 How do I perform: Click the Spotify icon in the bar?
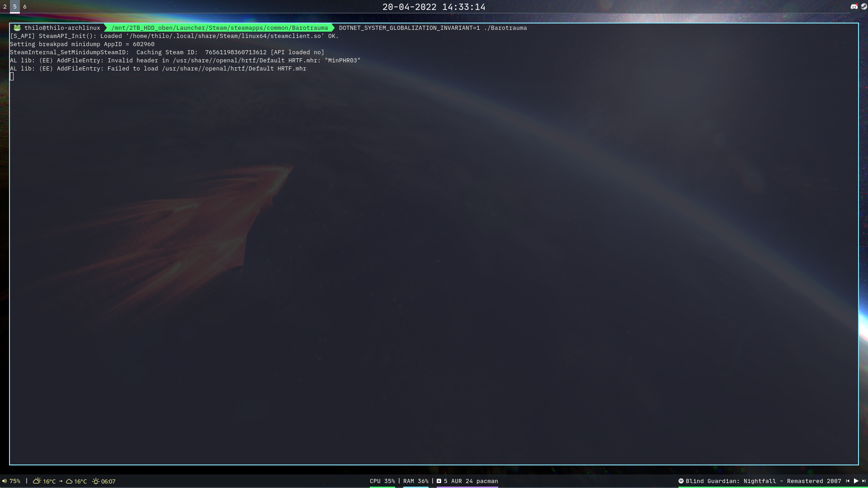click(x=681, y=481)
